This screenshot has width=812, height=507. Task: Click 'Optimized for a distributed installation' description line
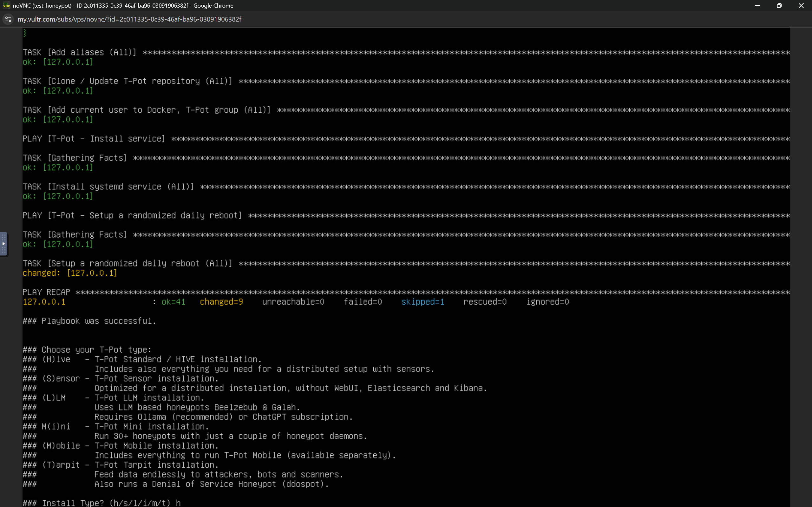[x=291, y=388]
